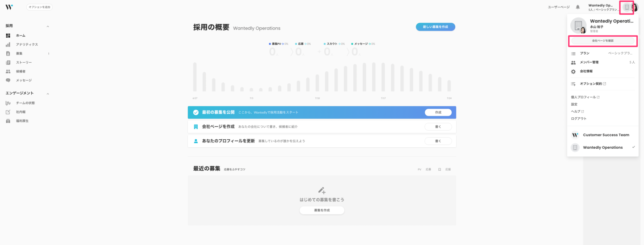
Task: Click メッセージ legend item in chart
Action: tap(363, 44)
